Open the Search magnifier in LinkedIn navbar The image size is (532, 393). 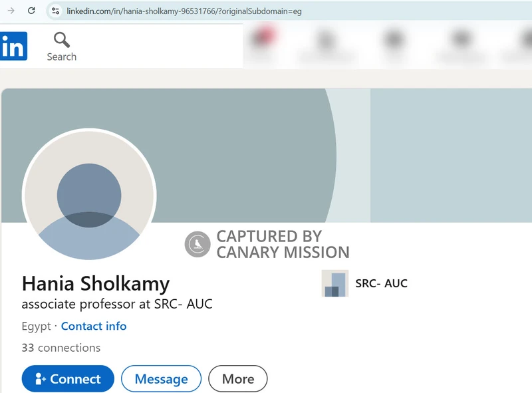[61, 47]
